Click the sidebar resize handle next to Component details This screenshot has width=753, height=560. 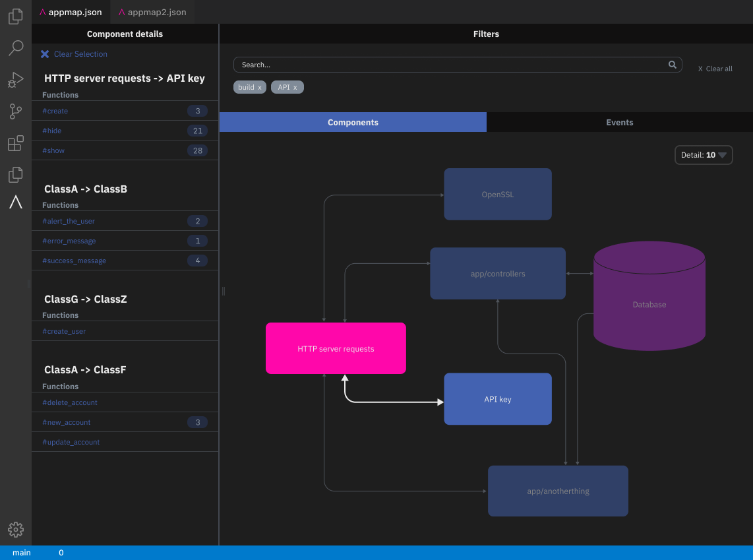click(x=222, y=291)
